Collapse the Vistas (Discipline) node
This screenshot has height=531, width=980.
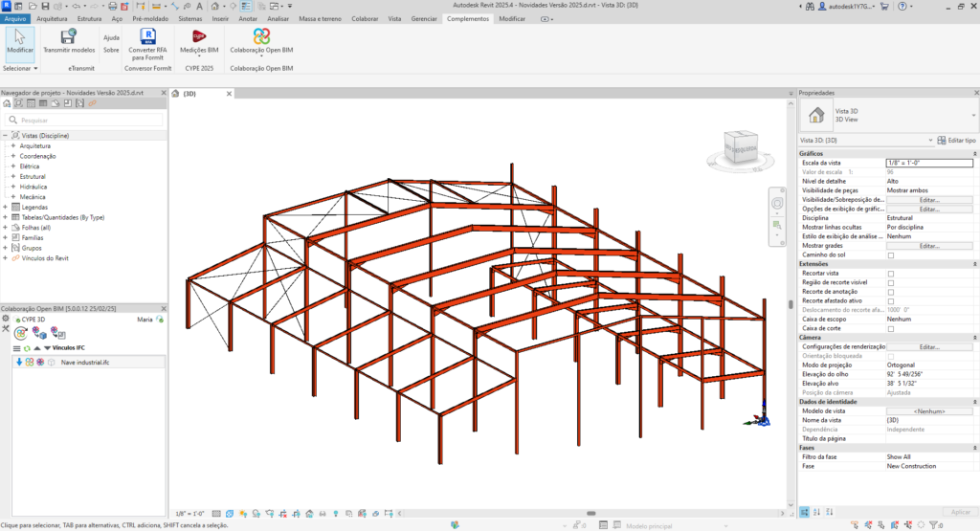pos(5,135)
